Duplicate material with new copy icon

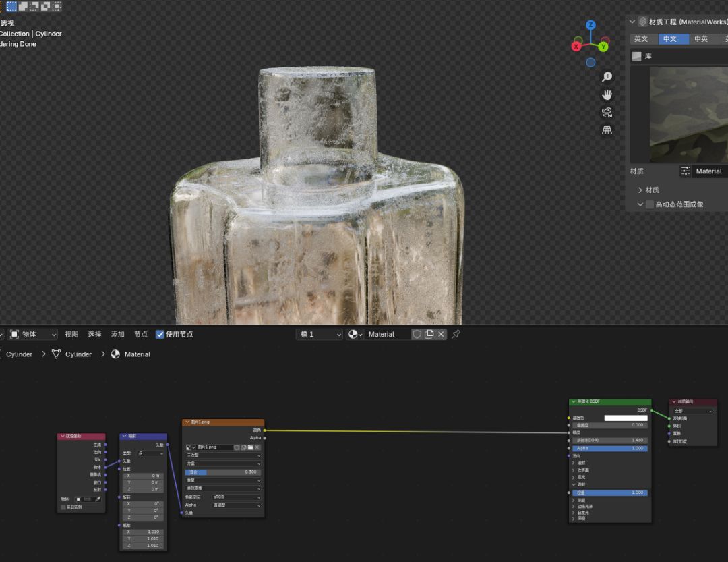[429, 334]
